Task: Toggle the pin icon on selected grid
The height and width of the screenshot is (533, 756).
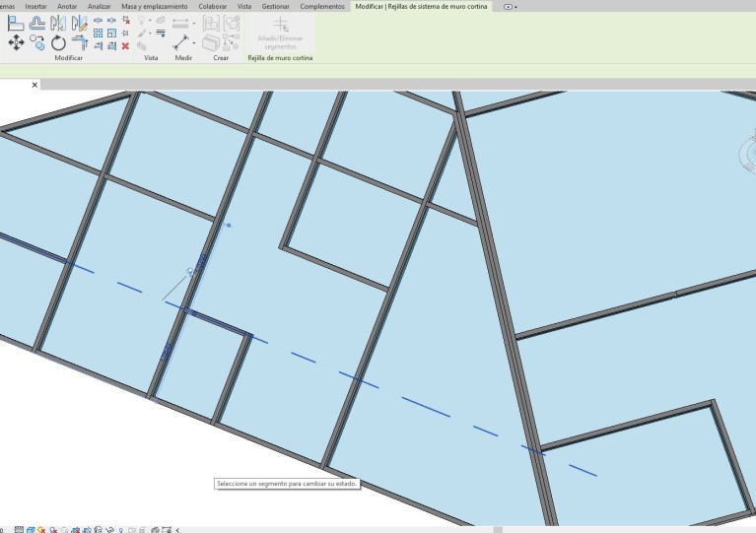Action: (190, 271)
